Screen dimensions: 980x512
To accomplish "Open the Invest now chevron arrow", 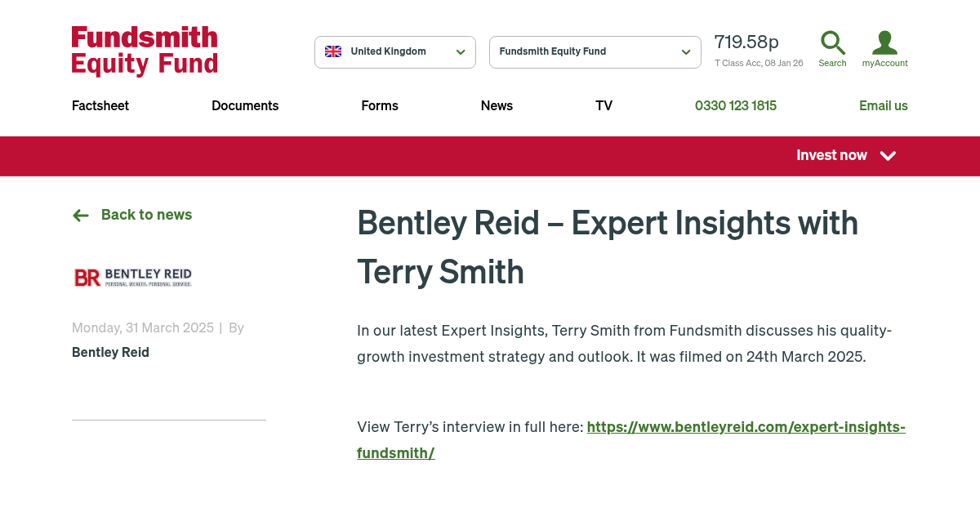I will click(x=888, y=156).
